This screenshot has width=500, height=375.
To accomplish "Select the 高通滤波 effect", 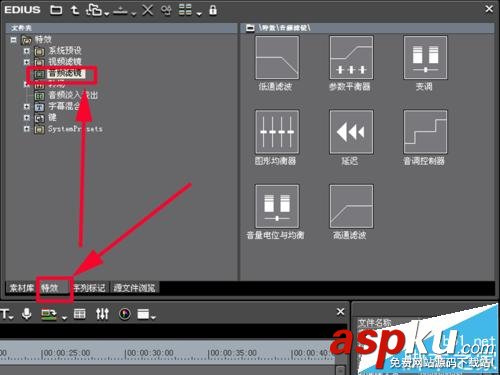I will (x=351, y=206).
